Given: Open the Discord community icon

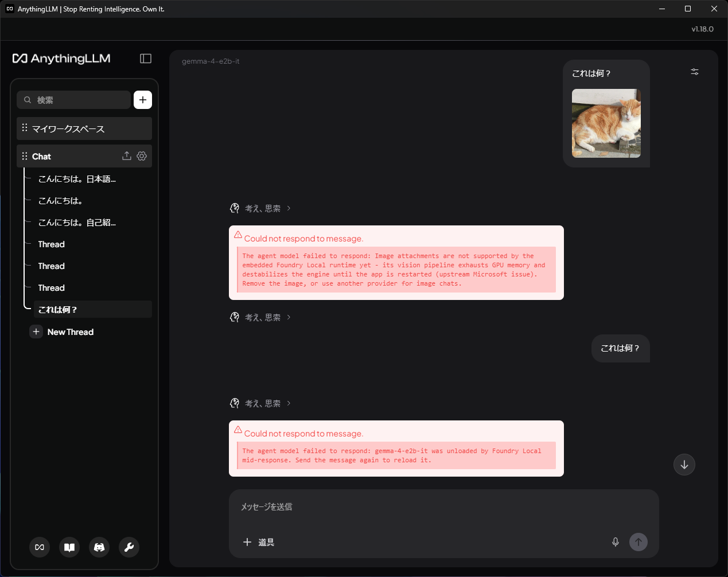Looking at the screenshot, I should click(99, 547).
